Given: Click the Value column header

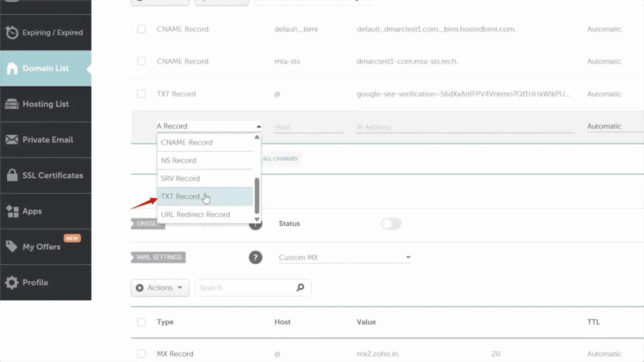Looking at the screenshot, I should (366, 322).
